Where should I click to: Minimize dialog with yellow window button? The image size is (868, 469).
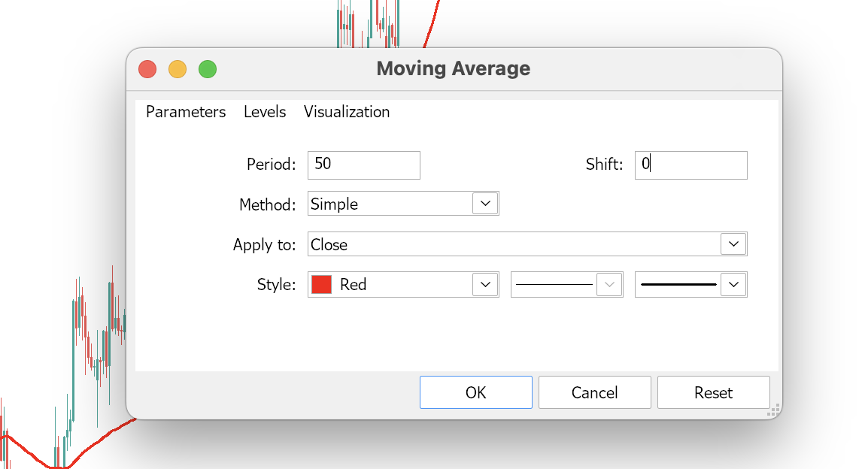point(178,69)
